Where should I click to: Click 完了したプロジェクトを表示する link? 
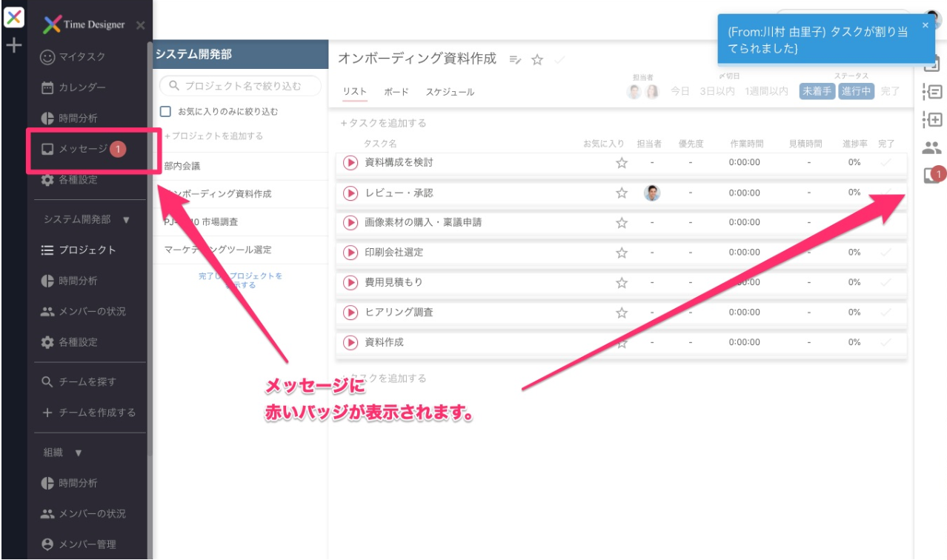point(240,280)
